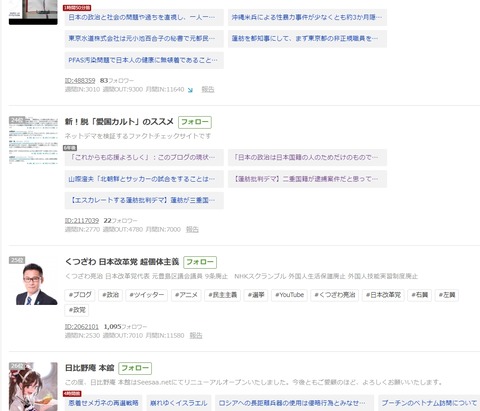Open the 日比野庵 anime girl thumbnail
Viewport: 480px width, 411px height.
coord(33,387)
